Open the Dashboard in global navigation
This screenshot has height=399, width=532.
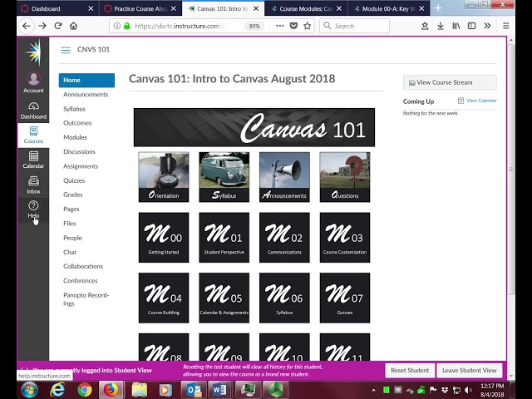[x=33, y=111]
